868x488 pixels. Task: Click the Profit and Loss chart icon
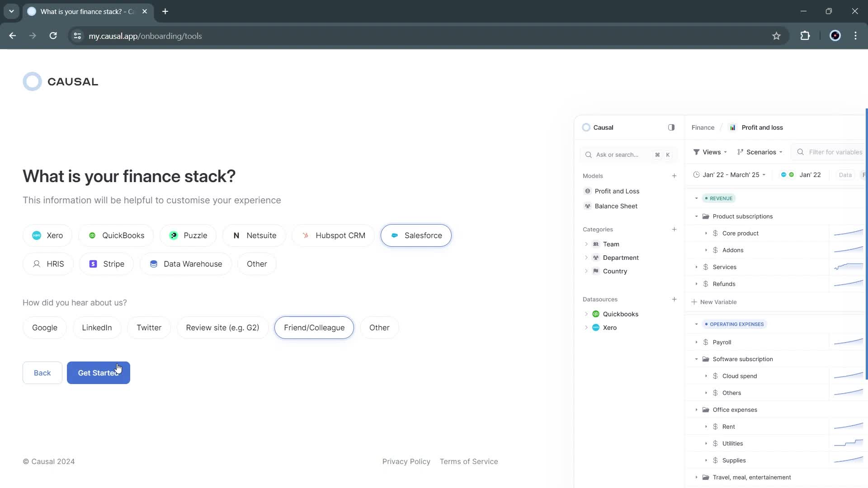[732, 127]
